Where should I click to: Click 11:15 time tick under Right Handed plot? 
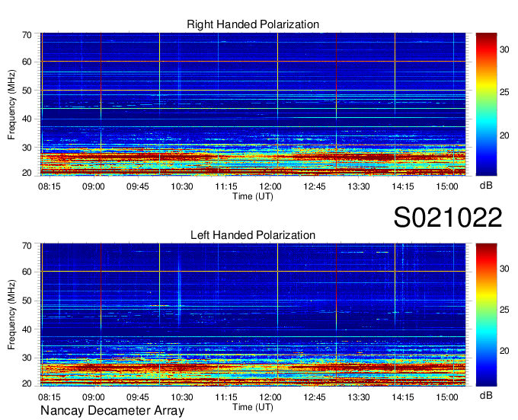[226, 186]
